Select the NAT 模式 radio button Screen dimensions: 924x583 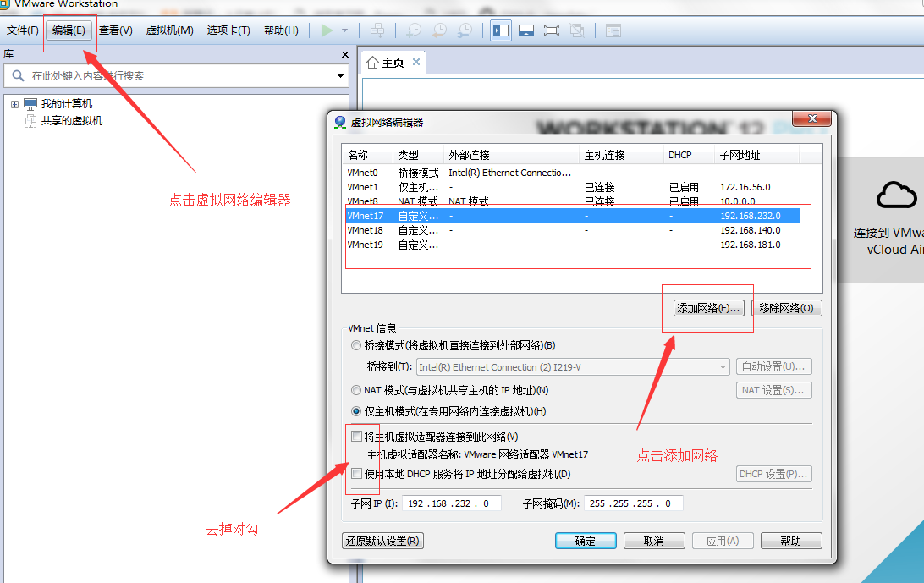coord(356,390)
